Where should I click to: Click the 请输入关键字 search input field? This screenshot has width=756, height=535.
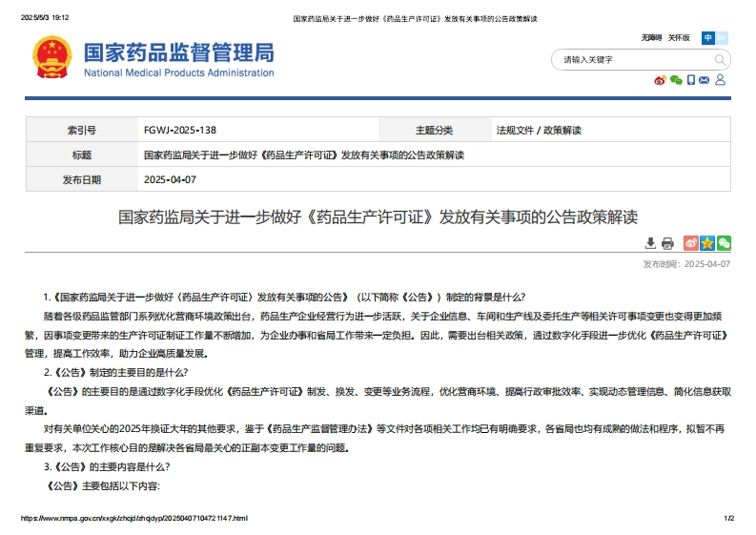point(629,60)
